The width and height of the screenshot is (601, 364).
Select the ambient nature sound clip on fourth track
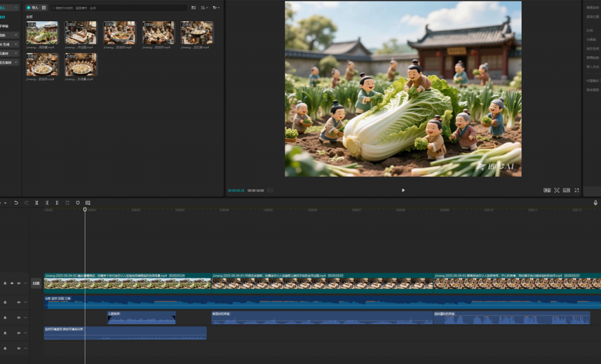click(x=126, y=333)
